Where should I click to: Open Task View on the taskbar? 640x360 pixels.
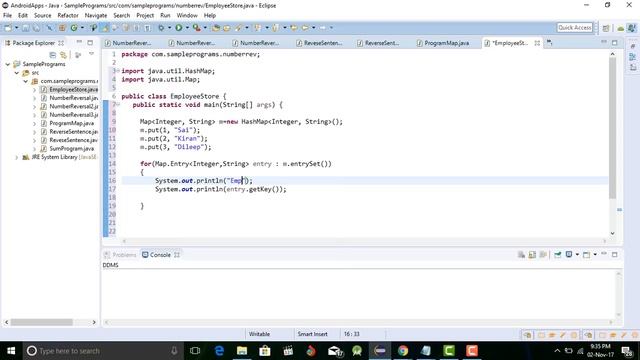(x=195, y=351)
